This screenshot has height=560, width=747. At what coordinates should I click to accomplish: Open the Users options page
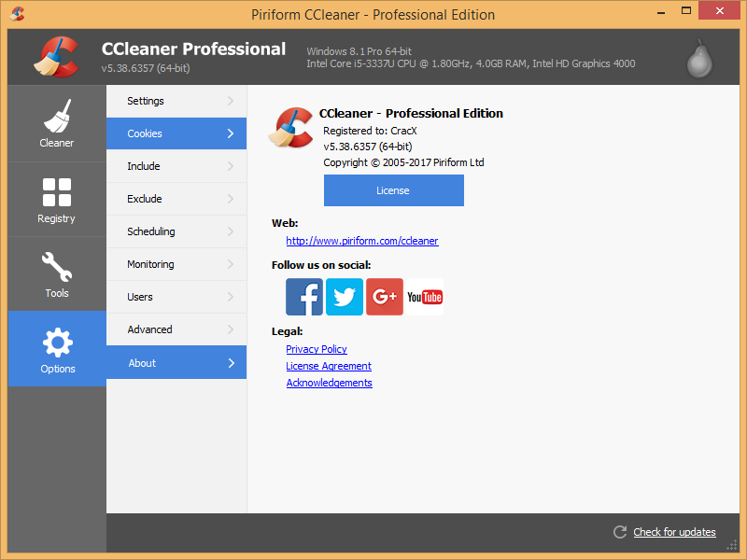pos(176,297)
